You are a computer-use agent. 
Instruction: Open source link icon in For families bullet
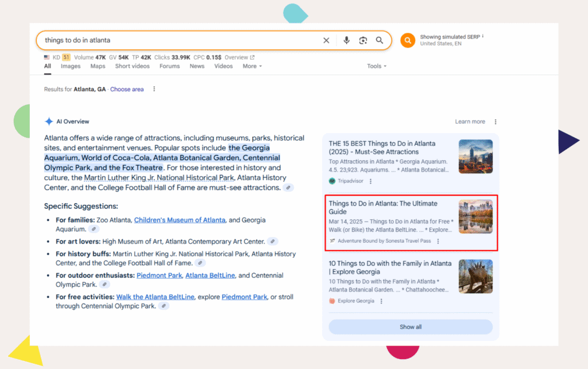click(x=94, y=229)
